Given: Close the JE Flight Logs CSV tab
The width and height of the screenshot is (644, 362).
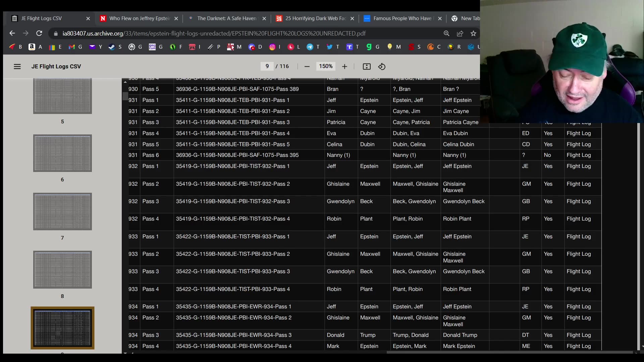Looking at the screenshot, I should pos(88,18).
